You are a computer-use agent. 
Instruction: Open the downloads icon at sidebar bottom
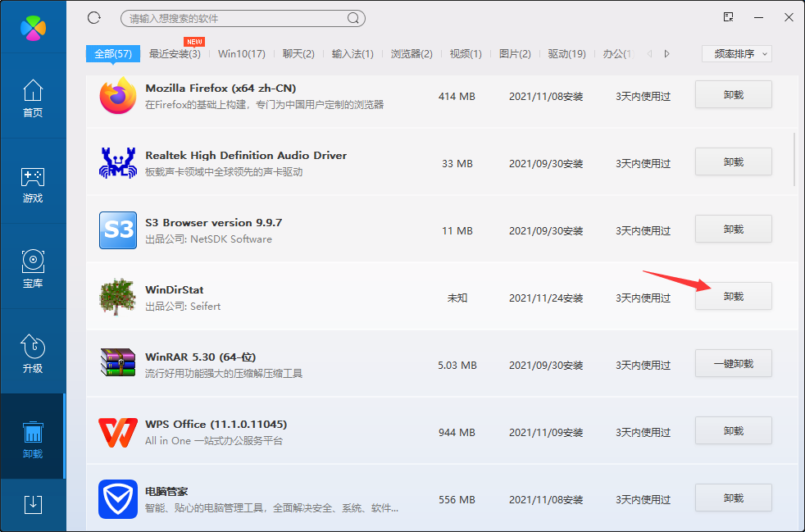(33, 504)
